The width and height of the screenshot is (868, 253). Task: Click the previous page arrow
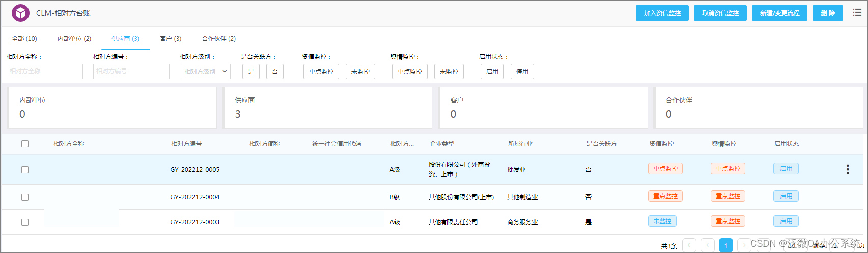[708, 245]
